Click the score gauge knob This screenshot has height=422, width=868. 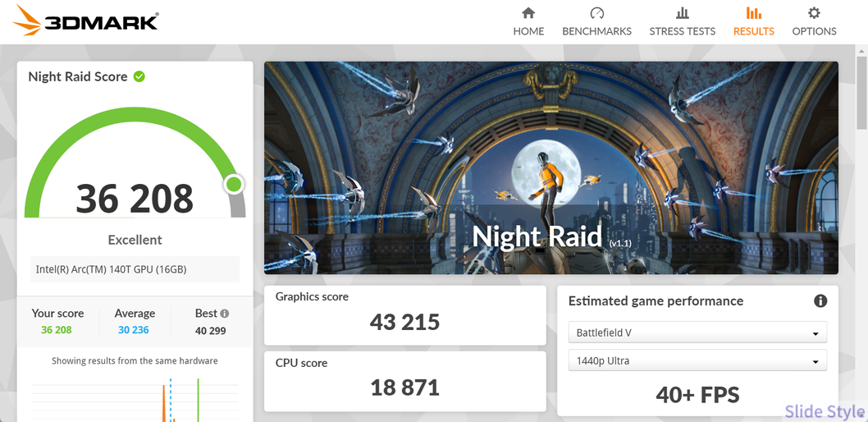[234, 184]
